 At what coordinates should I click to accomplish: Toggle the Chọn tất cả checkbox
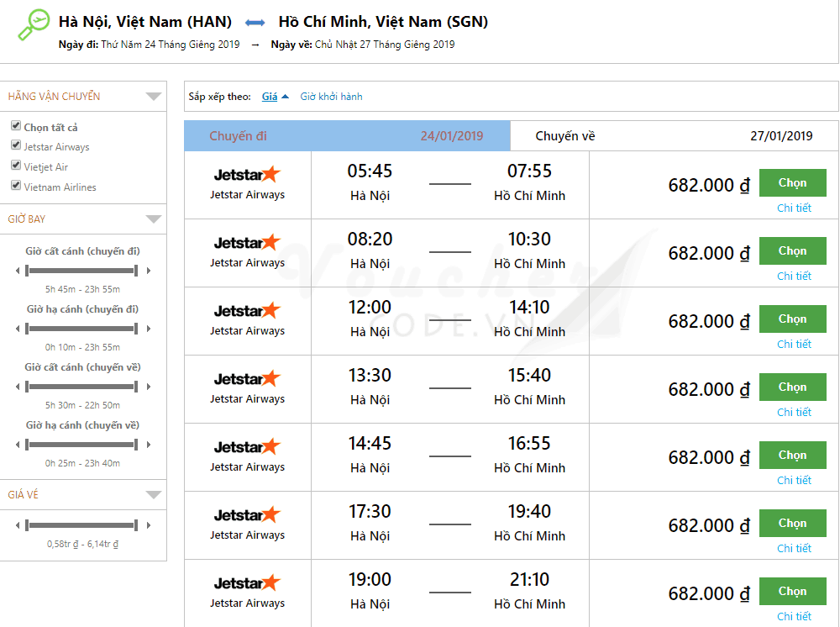[x=16, y=126]
